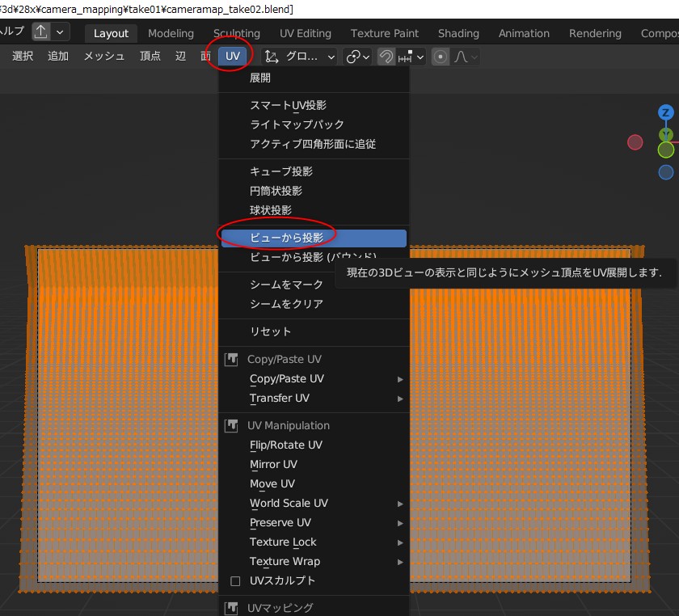Enable the UVスカルプト checkbox
The height and width of the screenshot is (616, 679).
235,580
